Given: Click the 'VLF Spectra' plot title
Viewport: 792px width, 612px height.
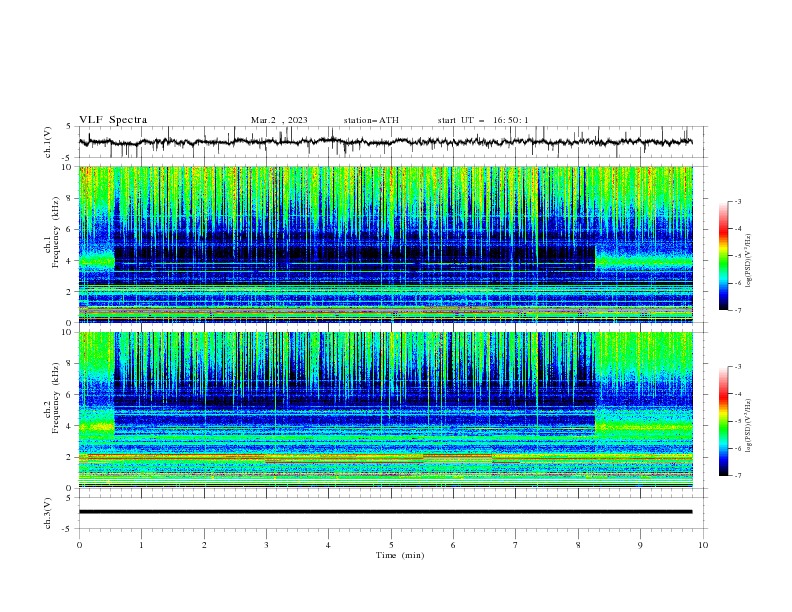Looking at the screenshot, I should point(113,120).
